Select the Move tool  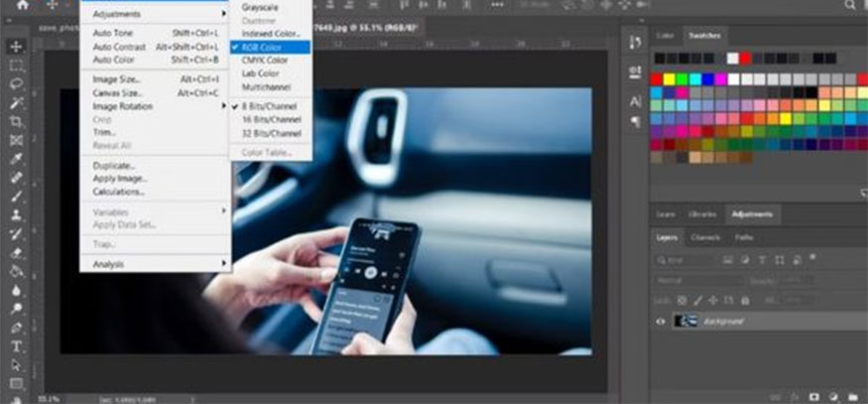tap(17, 47)
